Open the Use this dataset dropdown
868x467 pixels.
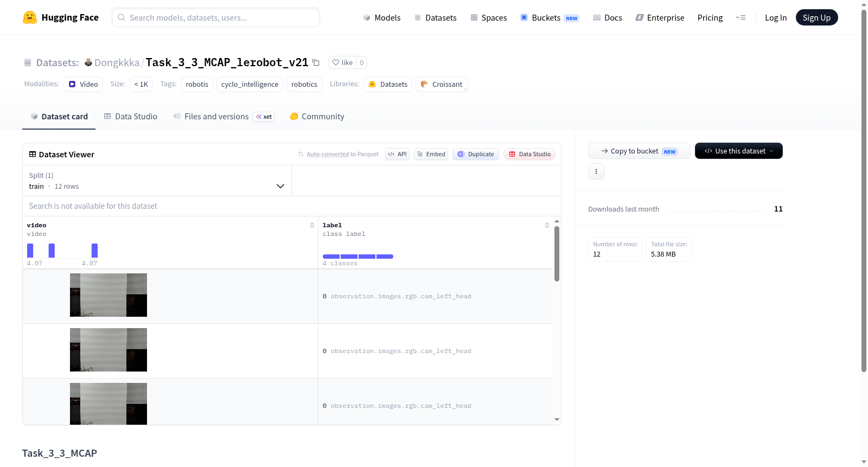[739, 151]
